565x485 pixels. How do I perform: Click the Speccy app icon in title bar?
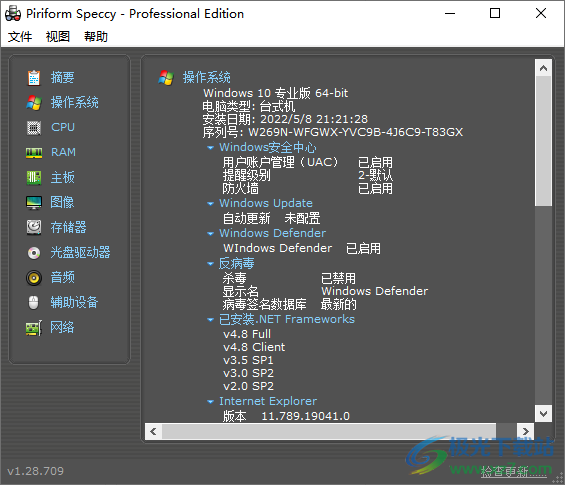pos(13,14)
